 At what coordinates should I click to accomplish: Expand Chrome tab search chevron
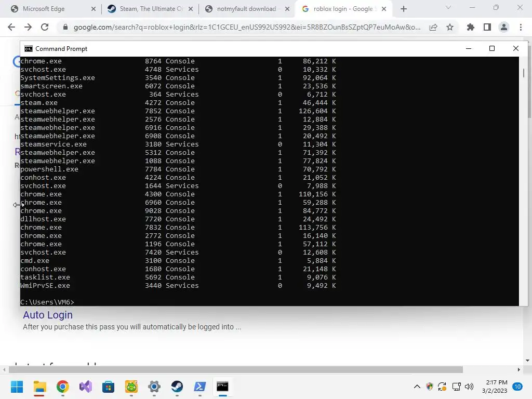tap(448, 7)
